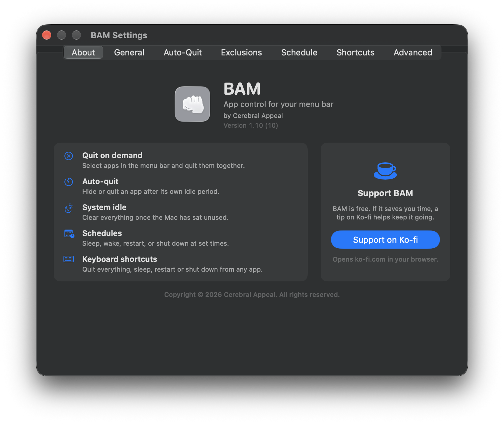
Task: Click the Ko-fi coffee cup icon
Action: (x=385, y=171)
